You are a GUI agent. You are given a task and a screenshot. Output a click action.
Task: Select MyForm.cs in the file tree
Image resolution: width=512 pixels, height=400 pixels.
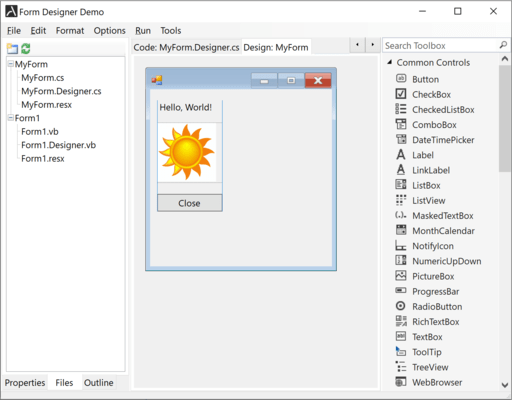[x=43, y=78]
